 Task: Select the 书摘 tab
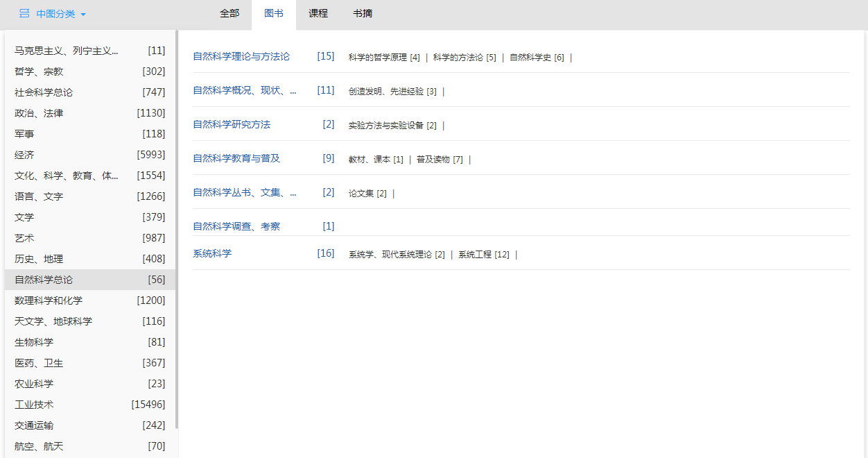pos(363,14)
